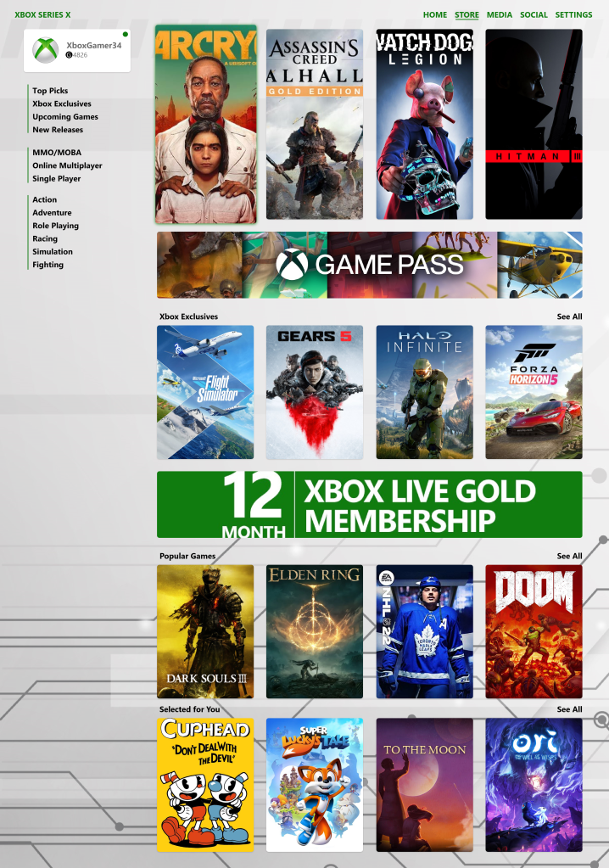Open the Halo Infinite tile
This screenshot has width=609, height=868.
[x=424, y=392]
